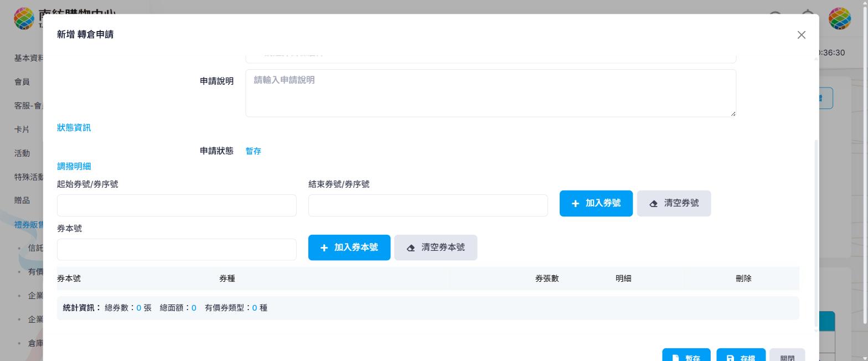Viewport: 868px width, 361px height.
Task: Click the 券種 column header
Action: pyautogui.click(x=227, y=279)
